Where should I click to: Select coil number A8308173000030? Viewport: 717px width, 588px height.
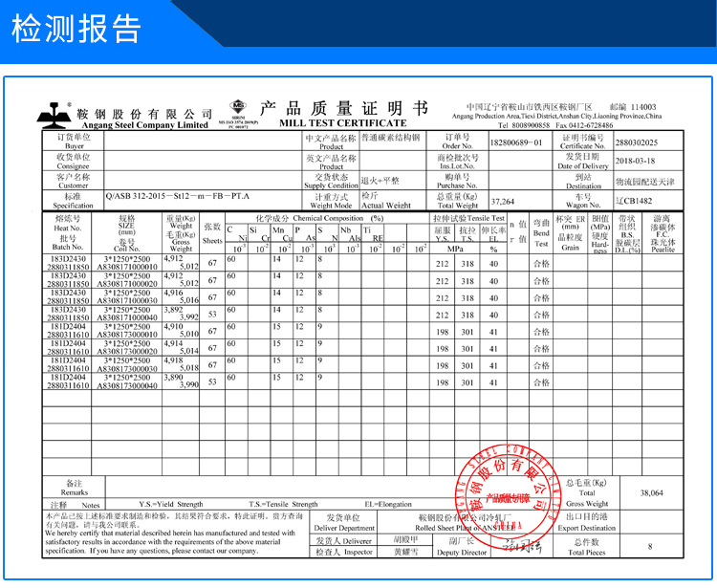click(127, 368)
